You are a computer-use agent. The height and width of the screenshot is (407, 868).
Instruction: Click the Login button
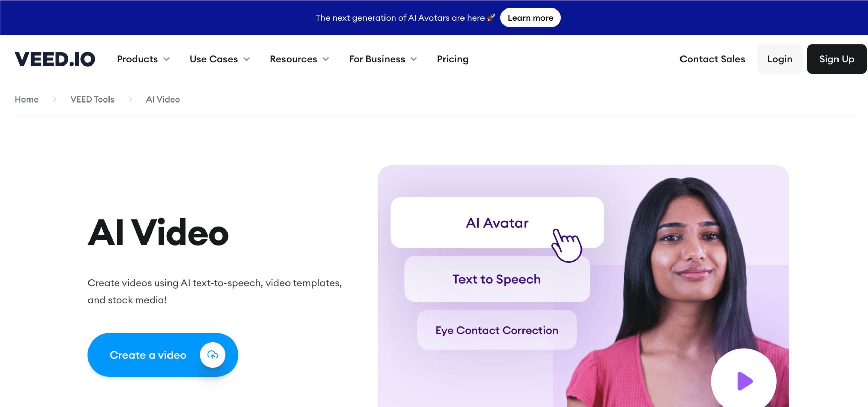click(780, 59)
